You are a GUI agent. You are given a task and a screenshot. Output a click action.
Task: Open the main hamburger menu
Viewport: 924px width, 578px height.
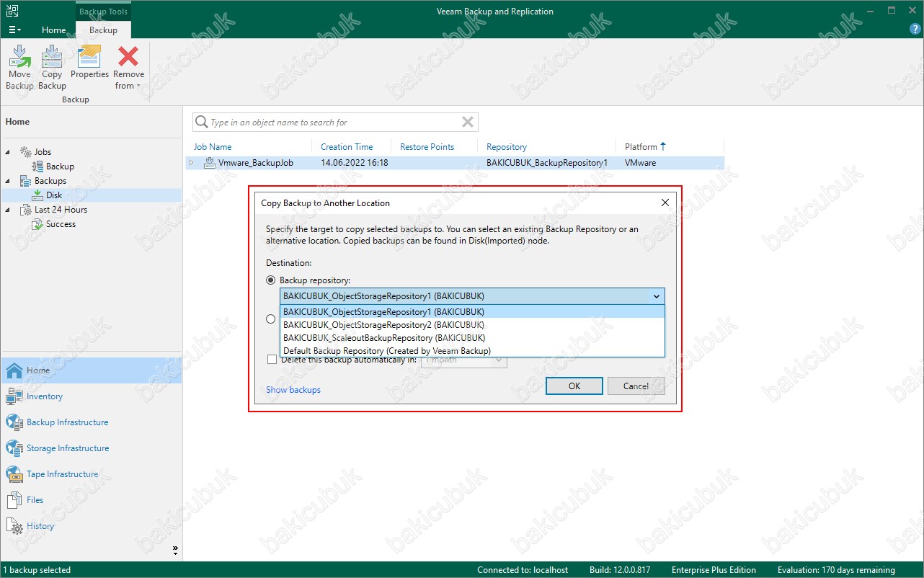tap(14, 30)
